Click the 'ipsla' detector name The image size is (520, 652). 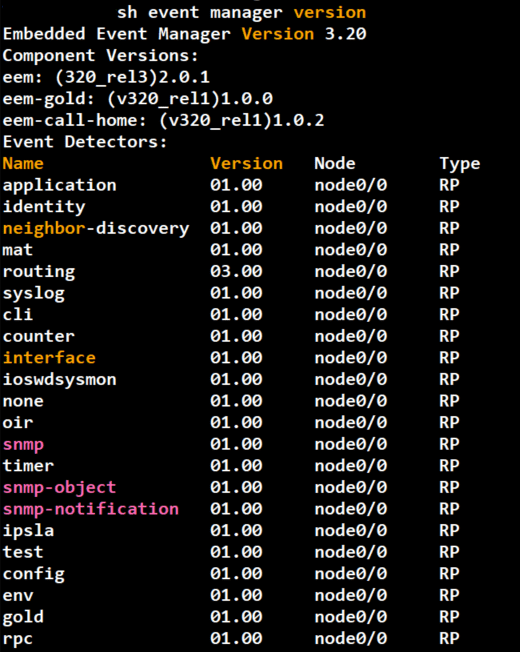coord(28,531)
